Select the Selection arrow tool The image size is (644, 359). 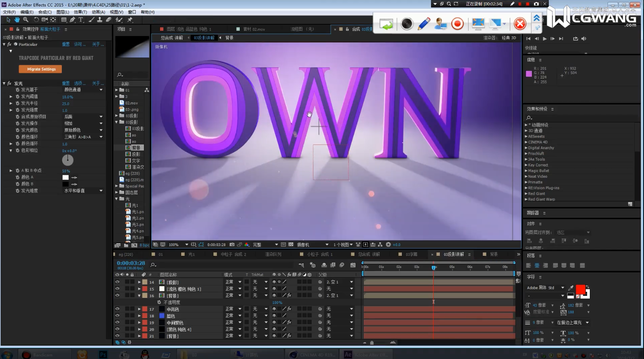coord(8,19)
